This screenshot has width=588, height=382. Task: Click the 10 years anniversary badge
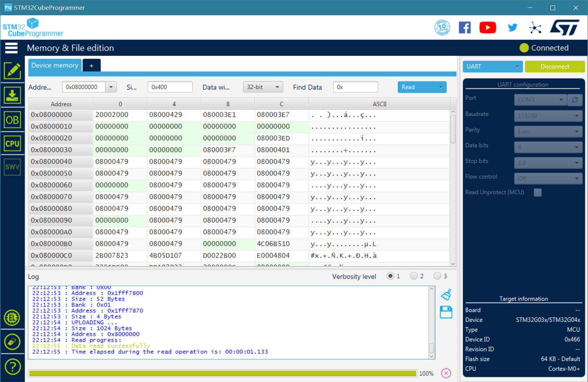pos(442,27)
